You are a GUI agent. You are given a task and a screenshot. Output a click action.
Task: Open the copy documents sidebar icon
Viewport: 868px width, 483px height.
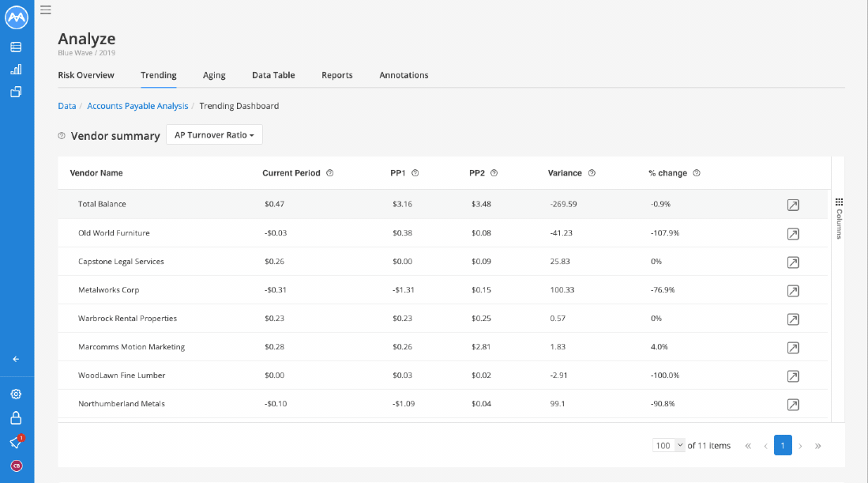tap(16, 92)
